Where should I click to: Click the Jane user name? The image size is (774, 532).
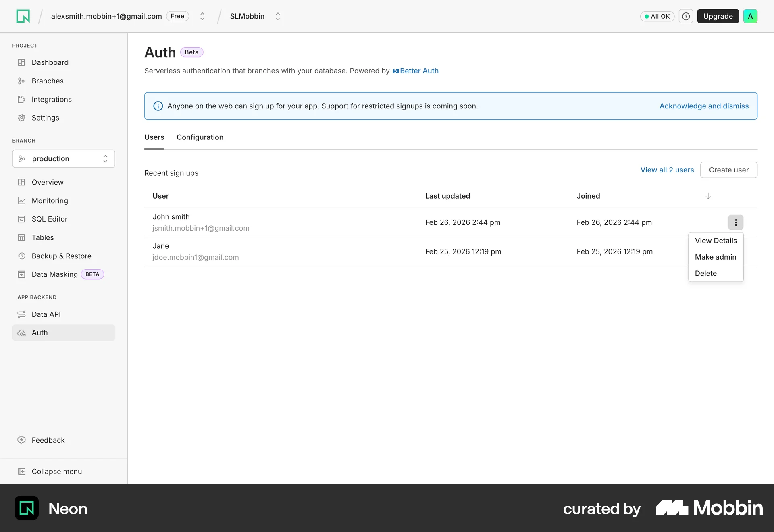(x=160, y=246)
